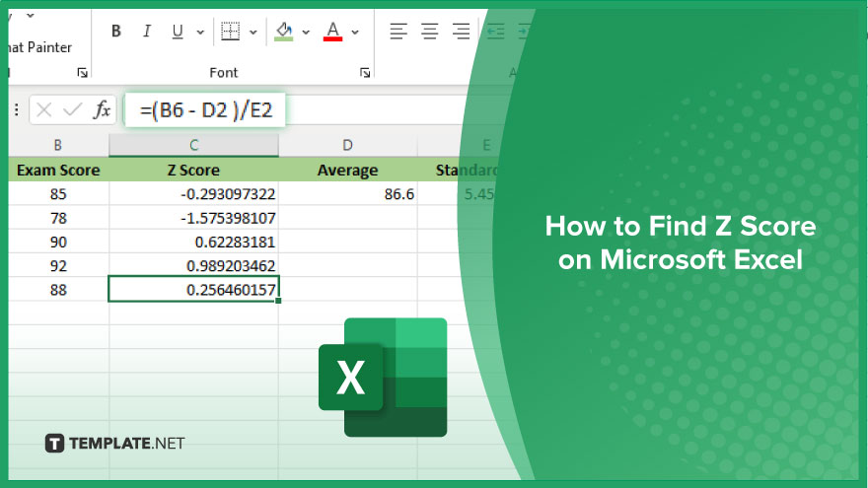Select column C header
The height and width of the screenshot is (488, 868).
193,146
